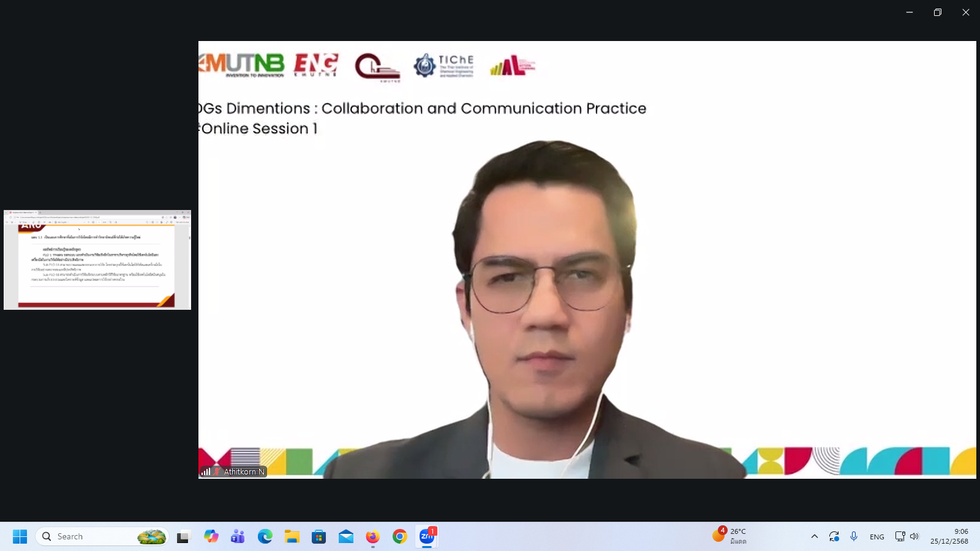Click the Windows Start button

(20, 537)
